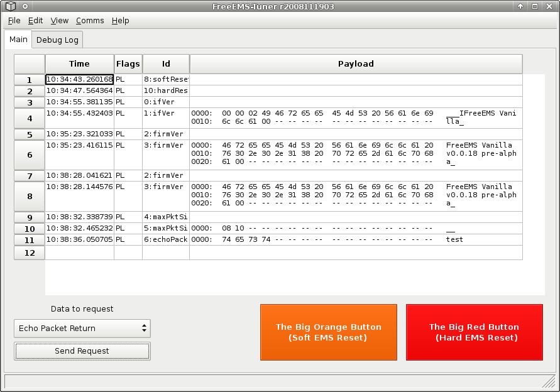Click the 0:ifVer Id cell
Image resolution: width=560 pixels, height=392 pixels.
[x=166, y=102]
